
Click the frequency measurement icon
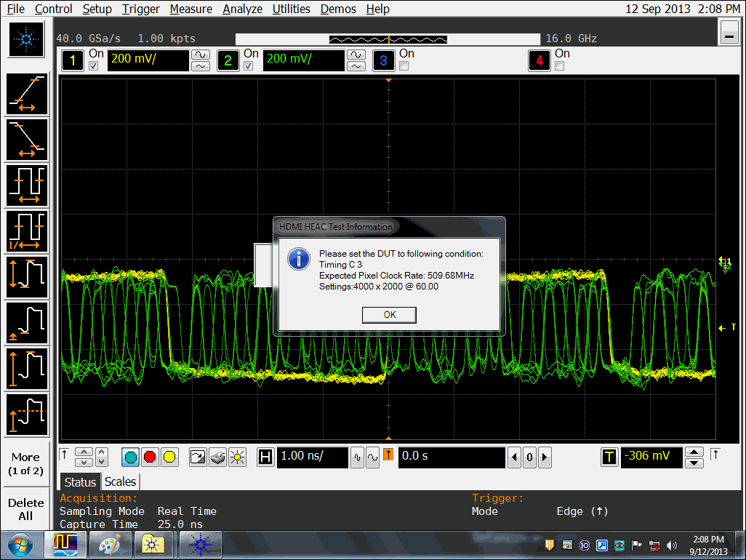pos(27,231)
